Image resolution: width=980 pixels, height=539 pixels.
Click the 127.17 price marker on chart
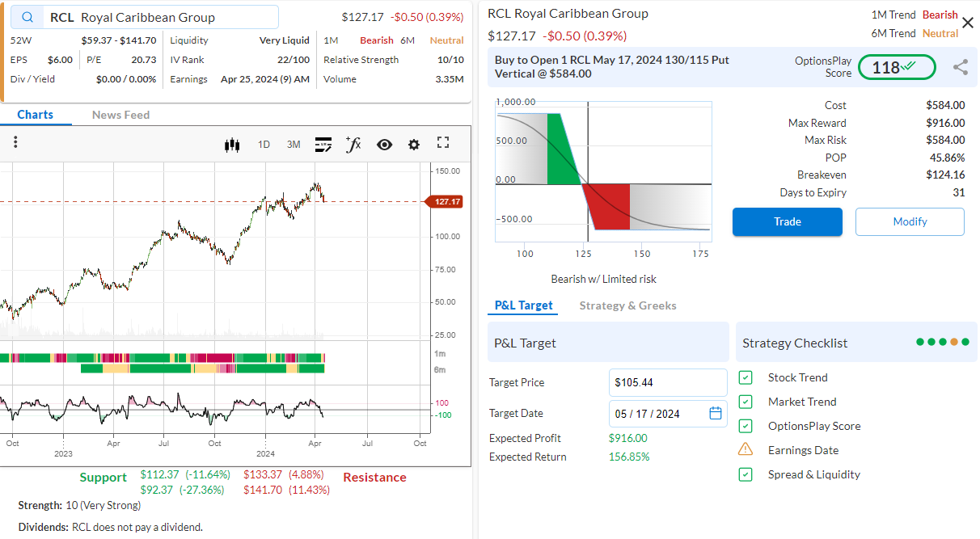click(445, 201)
